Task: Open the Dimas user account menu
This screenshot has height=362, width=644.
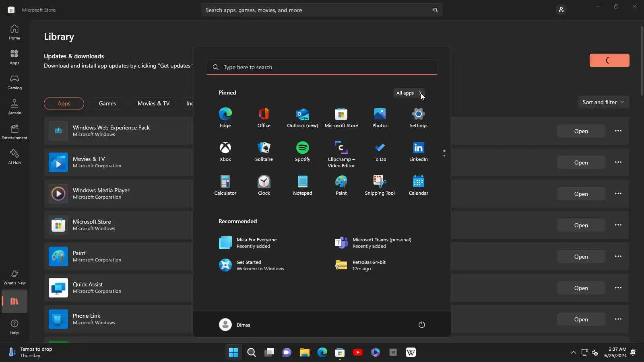Action: [235, 325]
